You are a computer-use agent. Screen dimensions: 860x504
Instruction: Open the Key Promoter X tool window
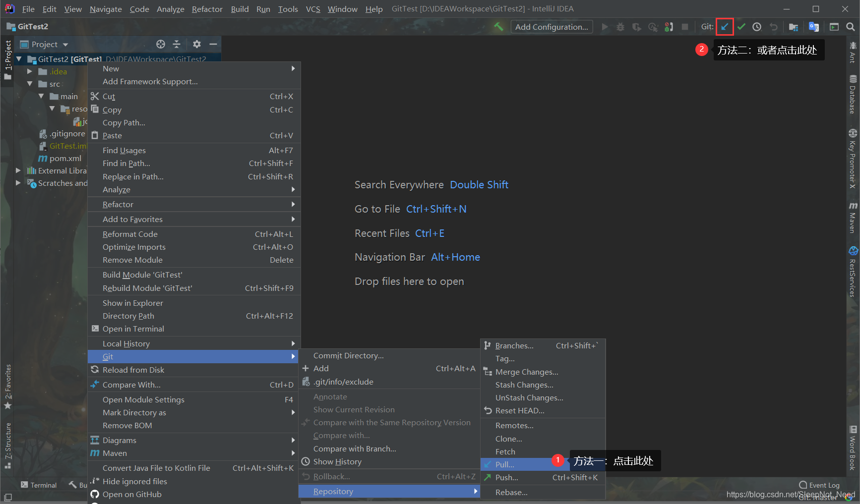coord(853,159)
